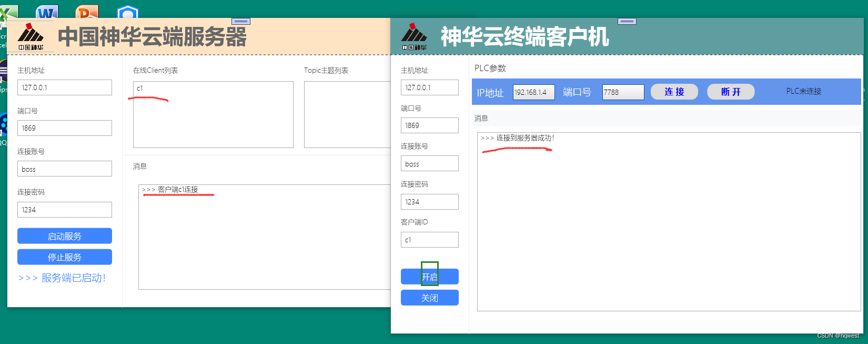Click 客户端ID label
Image resolution: width=868 pixels, height=344 pixels.
click(x=415, y=222)
